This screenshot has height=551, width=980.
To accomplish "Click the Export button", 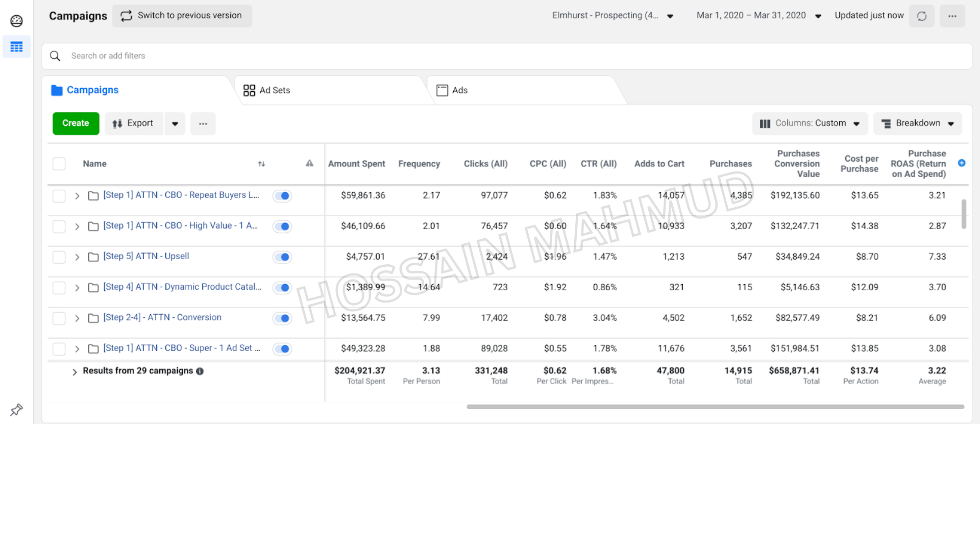I will (134, 123).
